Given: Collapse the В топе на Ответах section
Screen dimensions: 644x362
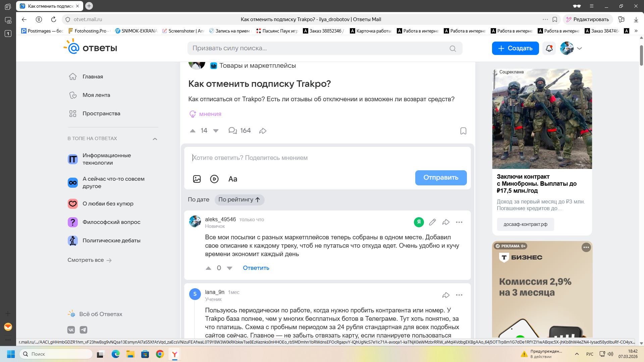Looking at the screenshot, I should coord(155,139).
